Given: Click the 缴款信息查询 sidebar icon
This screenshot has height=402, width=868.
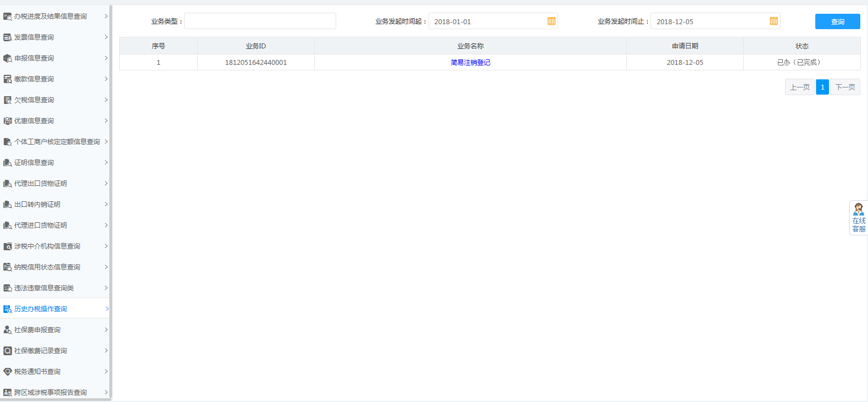Looking at the screenshot, I should 8,79.
